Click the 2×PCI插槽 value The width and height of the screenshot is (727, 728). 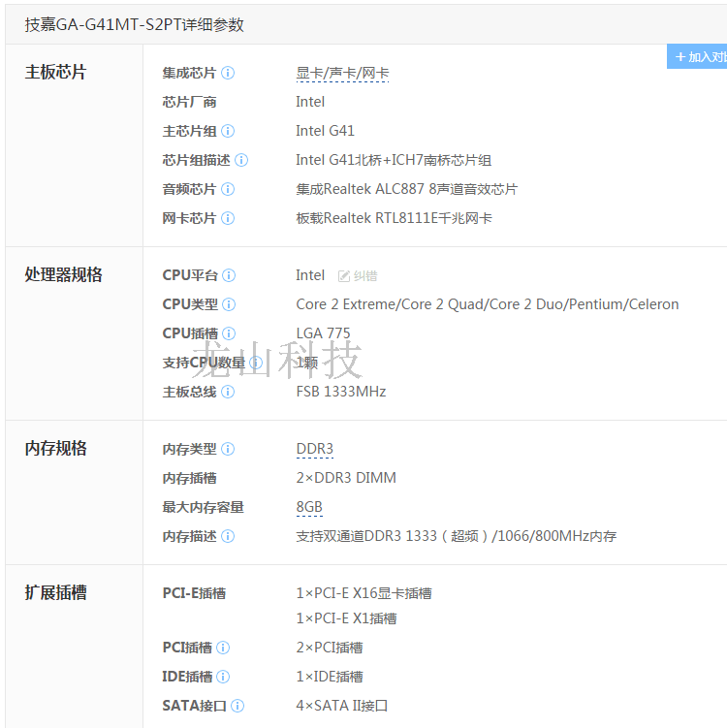coord(330,648)
